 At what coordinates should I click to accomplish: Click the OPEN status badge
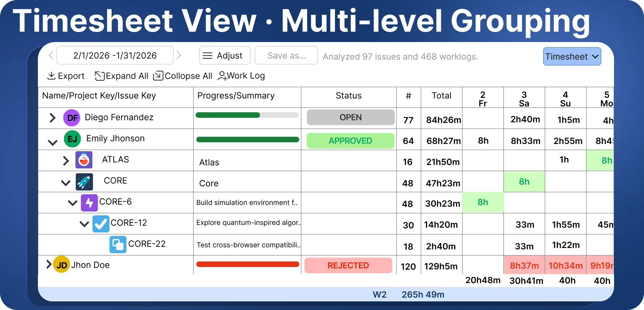351,117
